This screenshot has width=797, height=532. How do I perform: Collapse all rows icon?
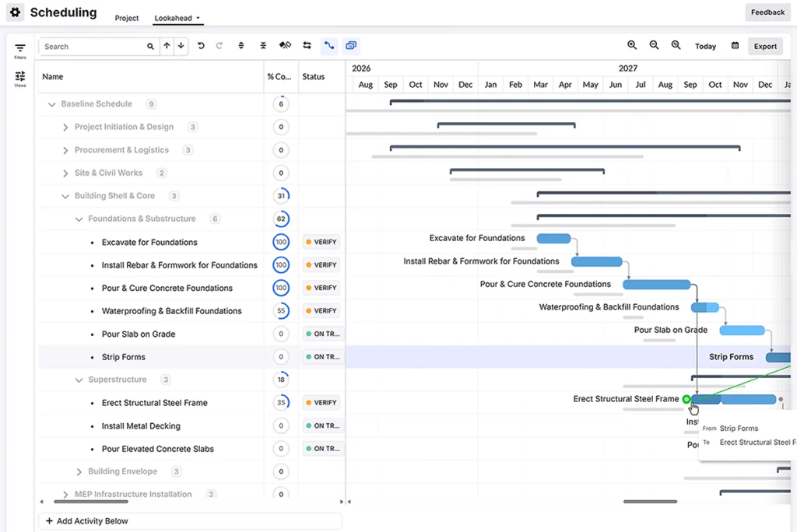pyautogui.click(x=263, y=46)
